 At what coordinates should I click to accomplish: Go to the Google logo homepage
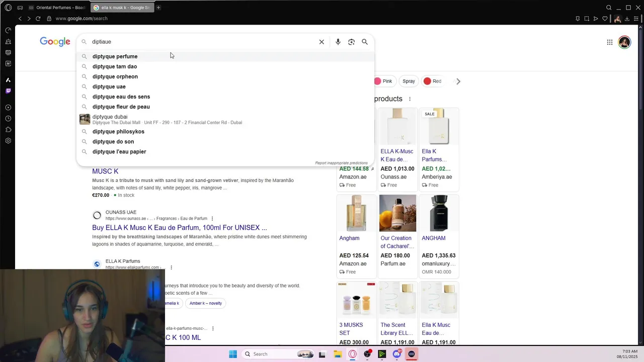tap(55, 42)
